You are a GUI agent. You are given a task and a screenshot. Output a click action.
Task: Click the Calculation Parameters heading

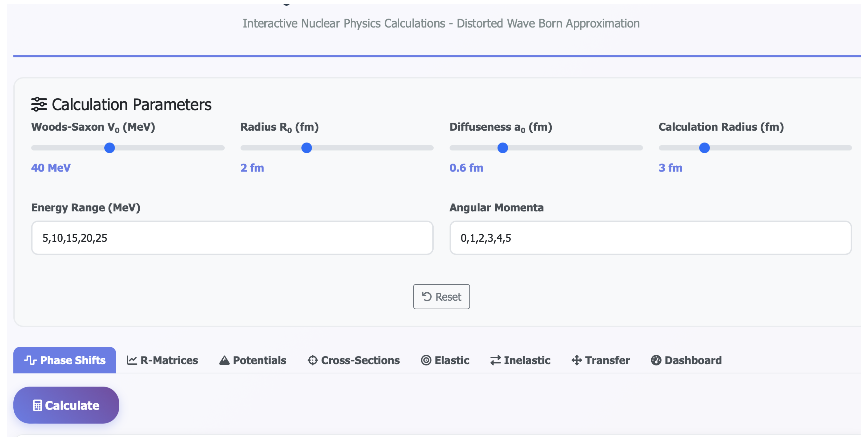point(131,104)
